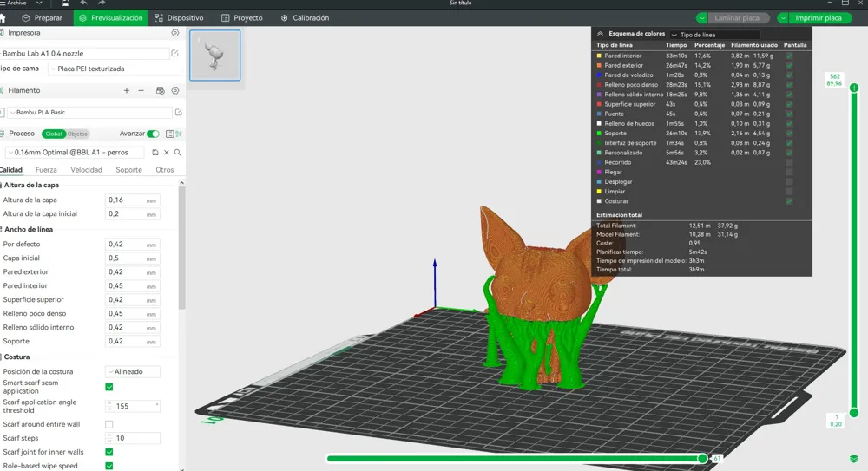This screenshot has height=471, width=868.
Task: Click the redo arrow in title bar
Action: pos(102,3)
